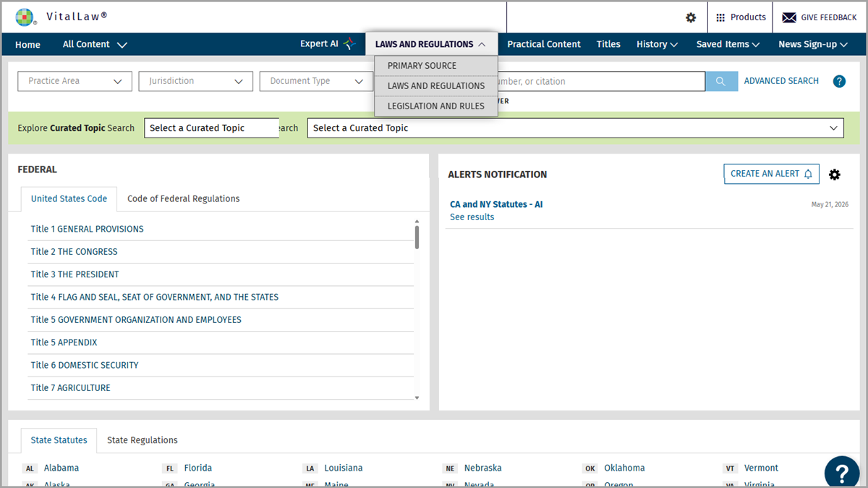Viewport: 868px width, 488px height.
Task: Open the floating help chat bubble
Action: (x=842, y=472)
